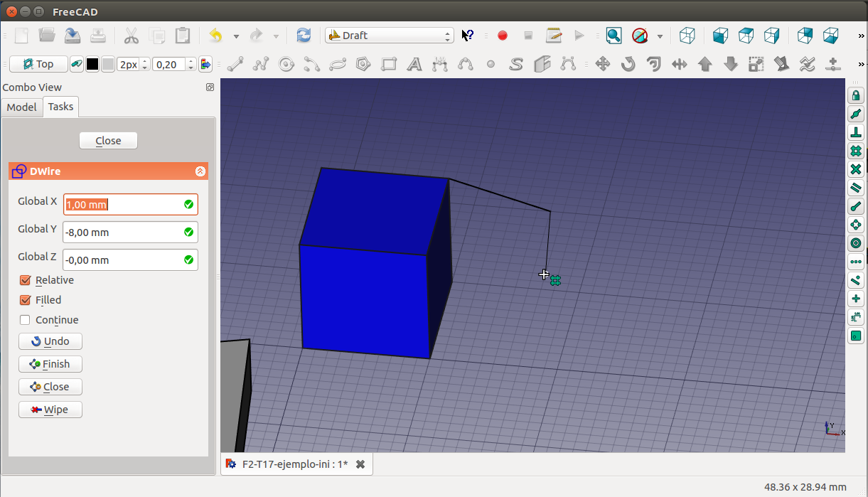Viewport: 868px width, 497px height.
Task: Click the Fit All zoom icon
Action: pos(614,36)
